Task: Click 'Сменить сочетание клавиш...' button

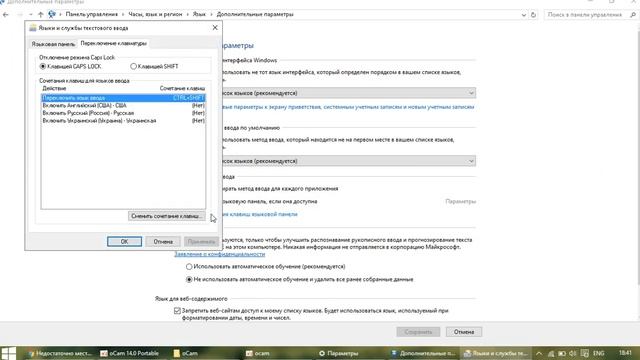Action: [x=167, y=216]
